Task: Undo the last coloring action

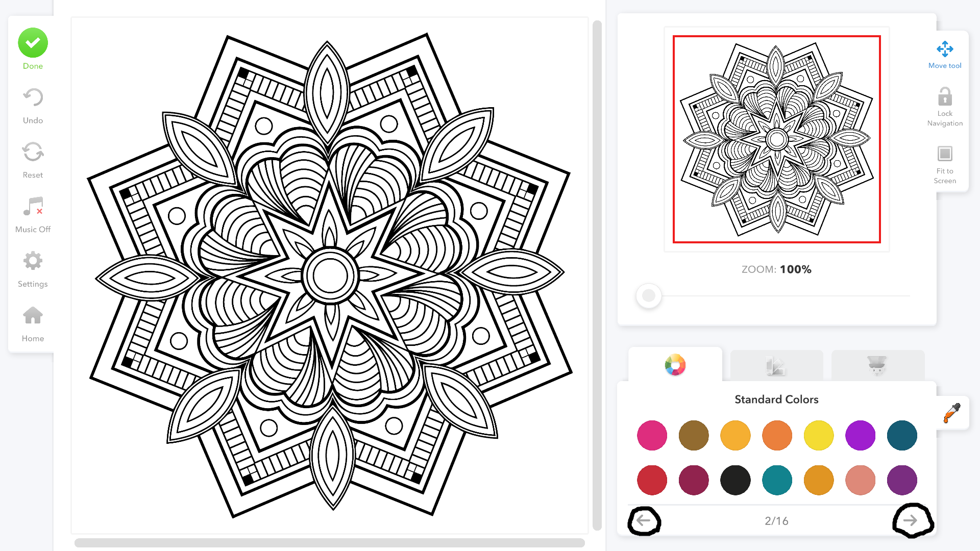Action: click(x=33, y=98)
